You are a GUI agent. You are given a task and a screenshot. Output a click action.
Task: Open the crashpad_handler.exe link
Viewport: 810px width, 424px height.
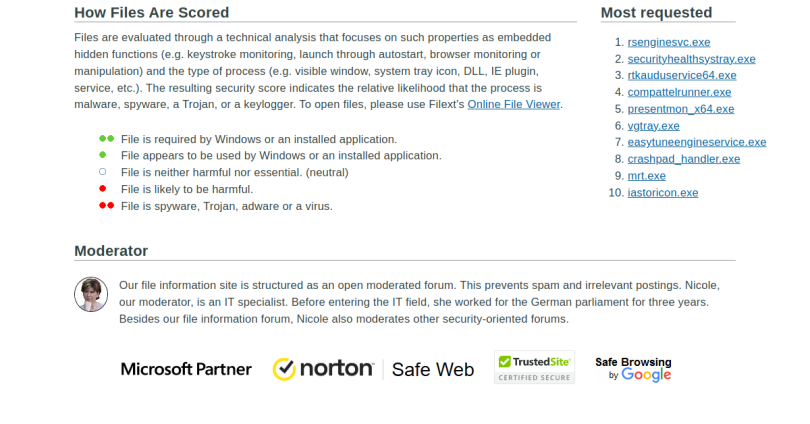[683, 159]
